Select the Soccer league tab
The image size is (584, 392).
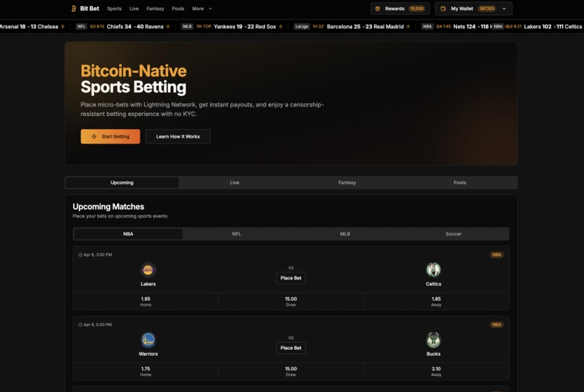tap(454, 234)
